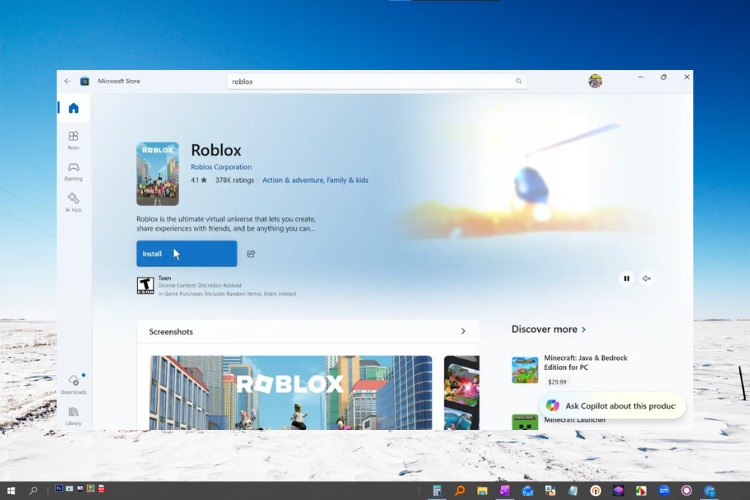Open the Roblox Corporation publisher link

(221, 167)
